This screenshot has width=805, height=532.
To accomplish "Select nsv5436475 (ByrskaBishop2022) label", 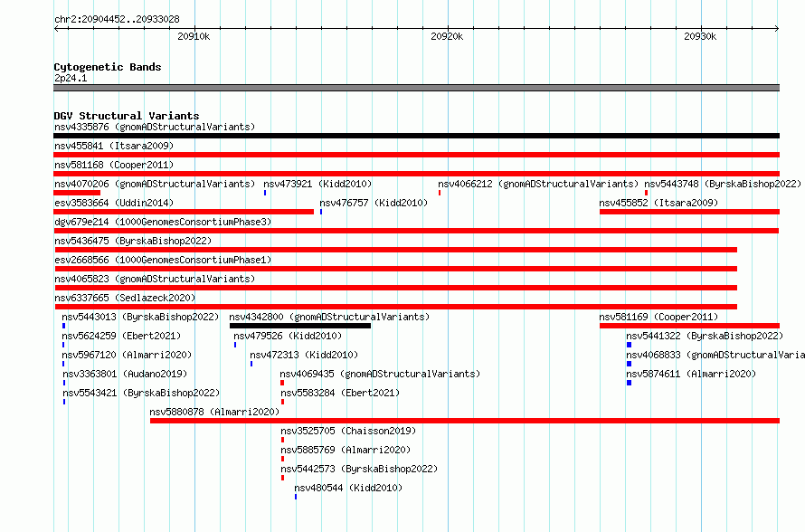I will (x=133, y=241).
